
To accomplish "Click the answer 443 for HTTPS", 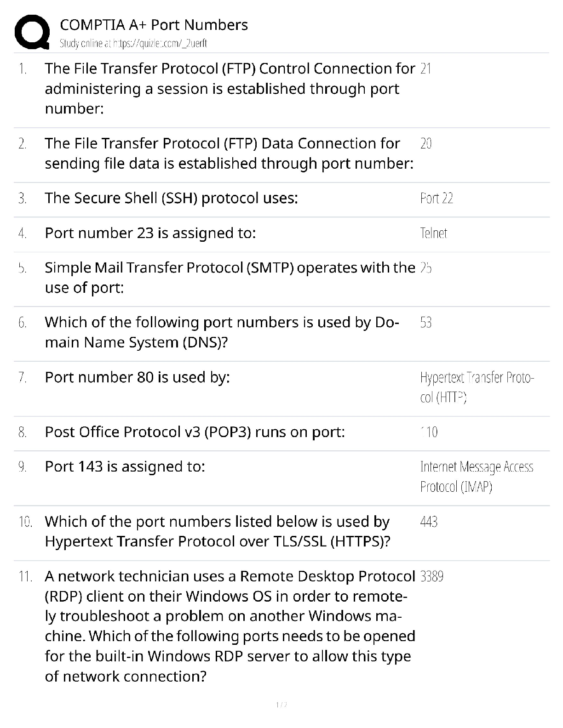I will [429, 522].
